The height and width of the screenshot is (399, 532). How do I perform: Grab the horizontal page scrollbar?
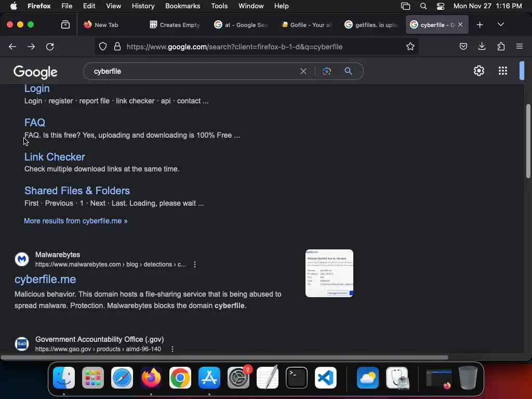coord(224,357)
